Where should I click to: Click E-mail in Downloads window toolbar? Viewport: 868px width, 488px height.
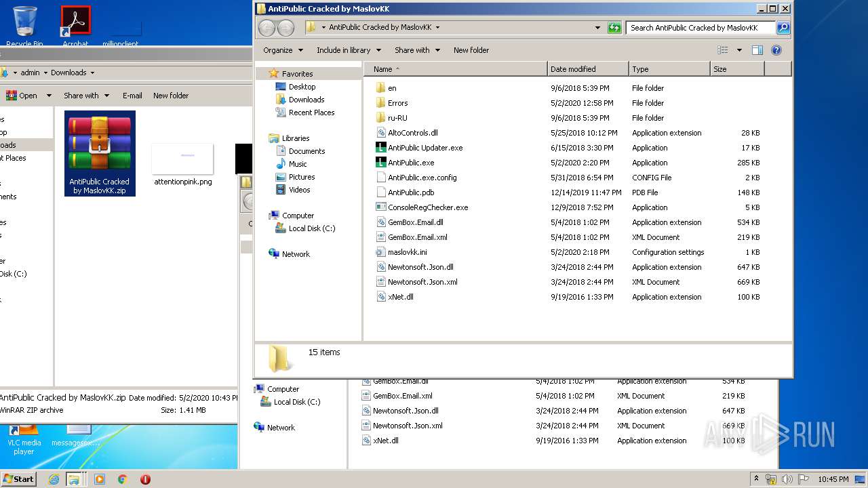[x=132, y=96]
